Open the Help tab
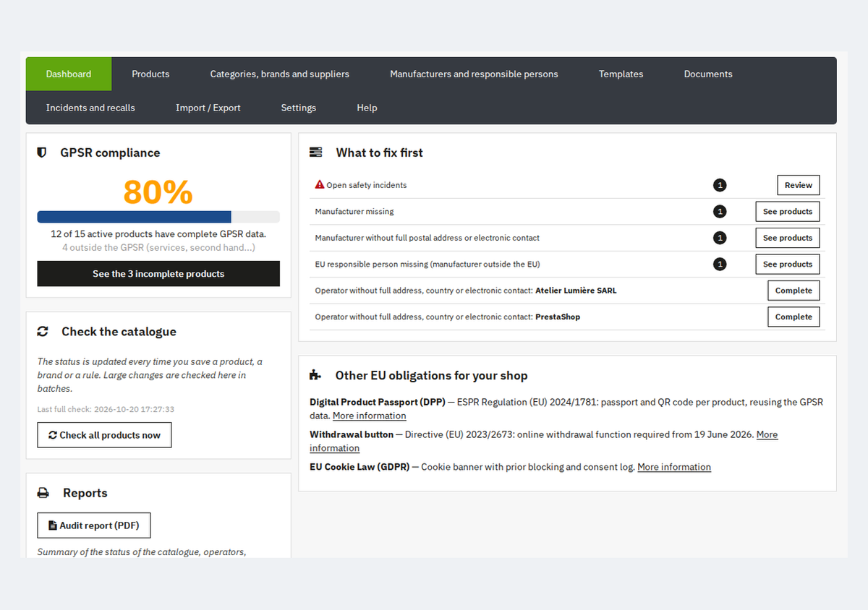 367,108
